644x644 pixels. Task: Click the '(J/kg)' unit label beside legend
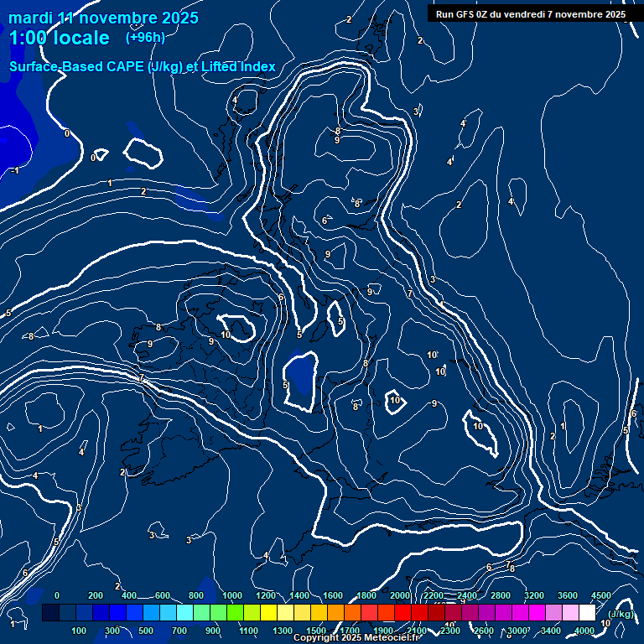click(621, 614)
